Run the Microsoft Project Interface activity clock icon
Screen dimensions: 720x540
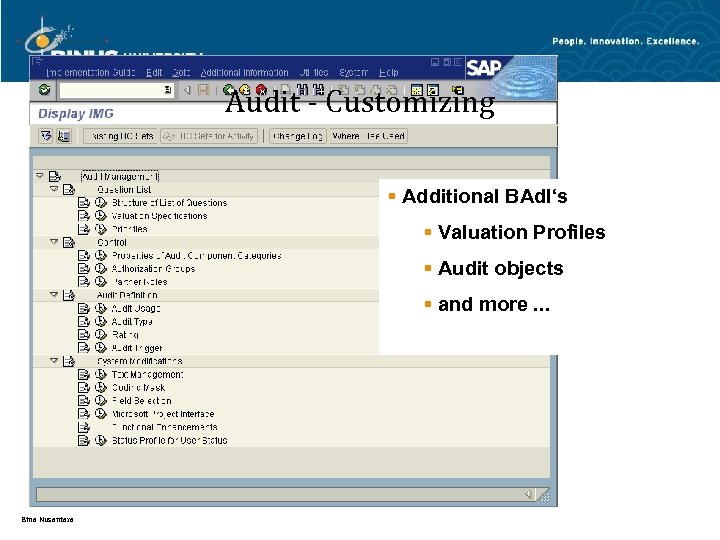(x=101, y=414)
